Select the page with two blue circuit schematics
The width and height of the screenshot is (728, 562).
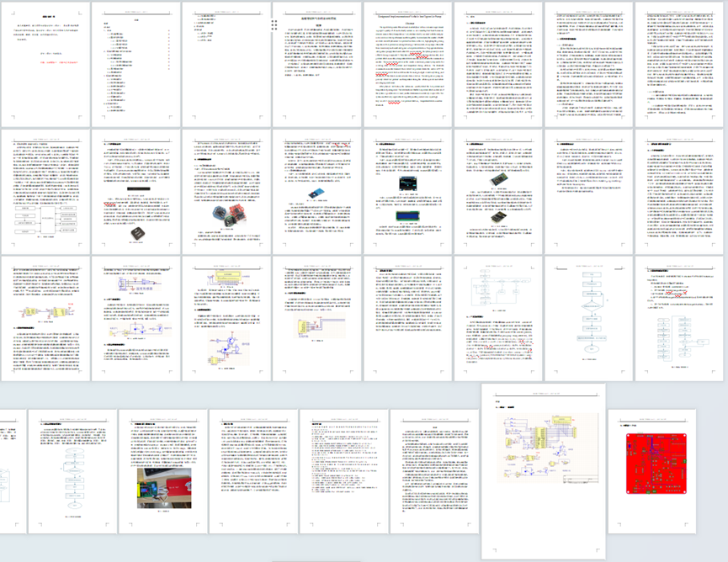click(x=136, y=319)
